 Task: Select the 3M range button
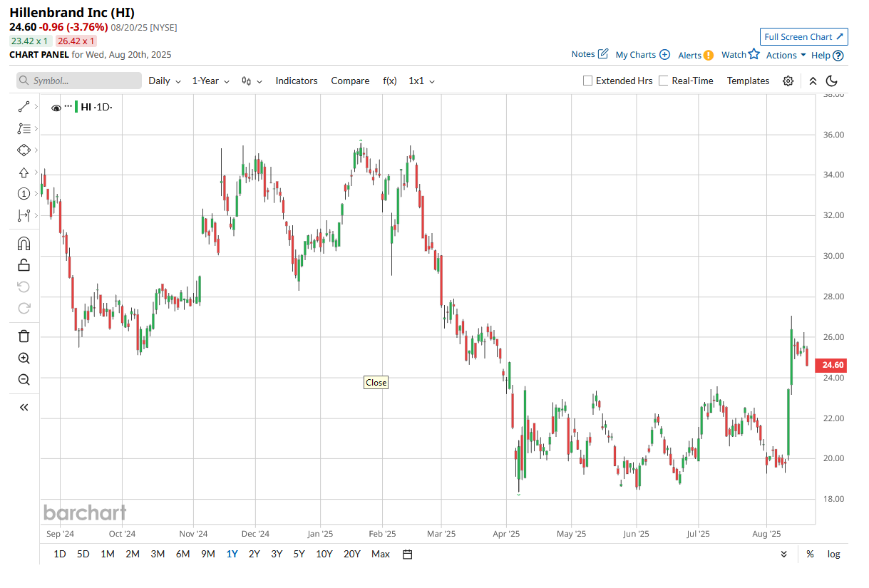click(158, 554)
